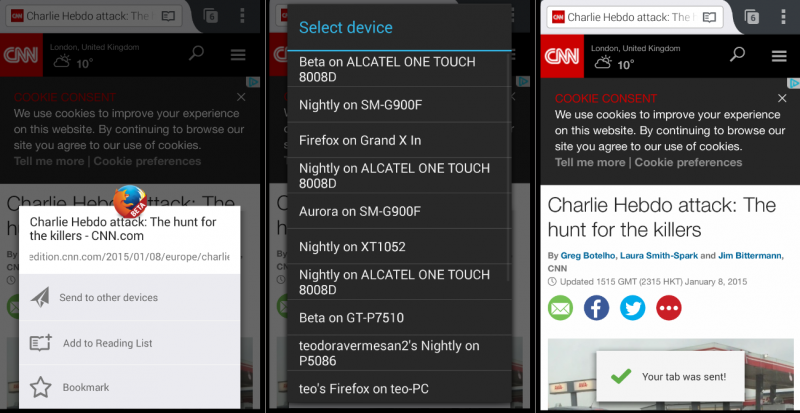
Task: Select Nightly on SM-G900F device
Action: tap(399, 105)
